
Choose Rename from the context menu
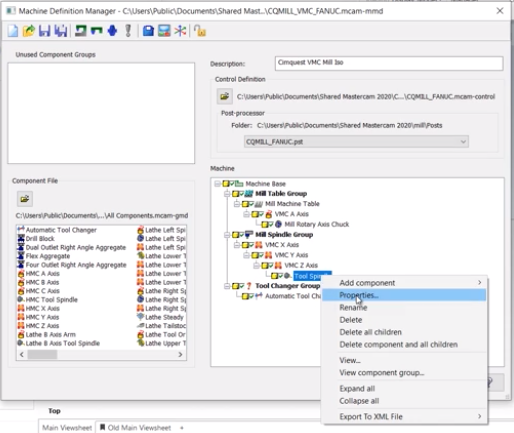point(404,307)
